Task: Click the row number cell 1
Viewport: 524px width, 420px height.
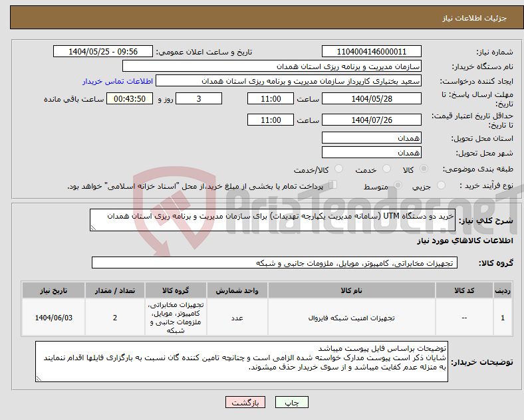Action: tap(503, 318)
